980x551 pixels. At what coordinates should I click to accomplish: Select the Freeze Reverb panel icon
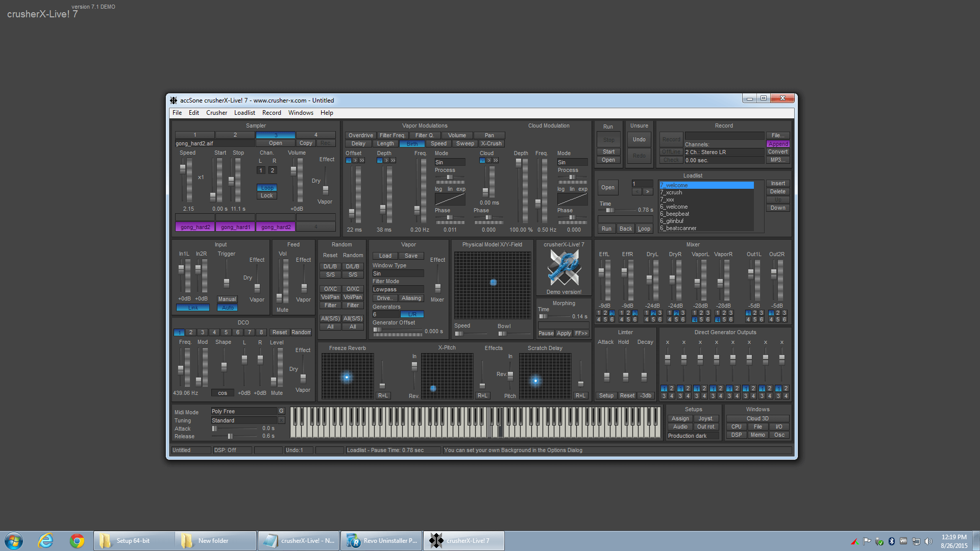pyautogui.click(x=346, y=376)
